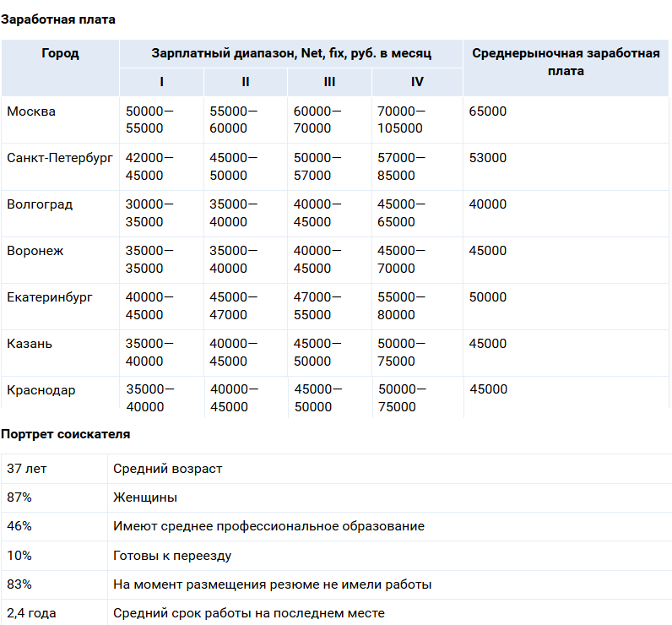Select the "2,4 года" value cell
The width and height of the screenshot is (672, 625).
(31, 613)
